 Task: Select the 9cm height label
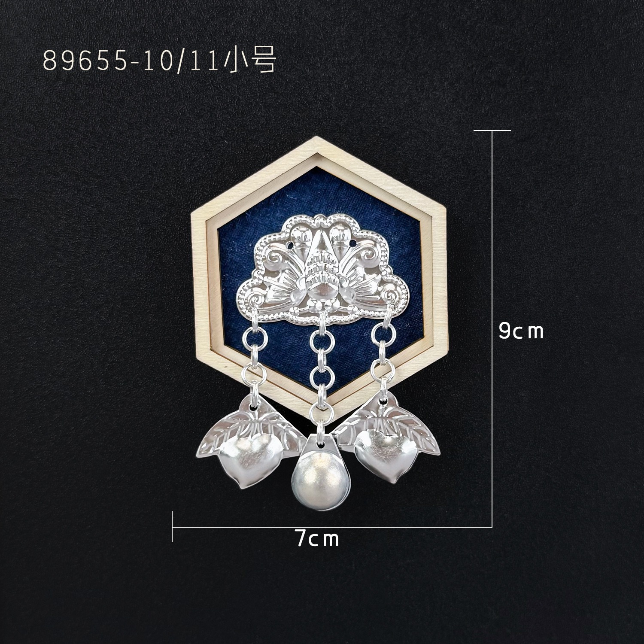(x=521, y=331)
